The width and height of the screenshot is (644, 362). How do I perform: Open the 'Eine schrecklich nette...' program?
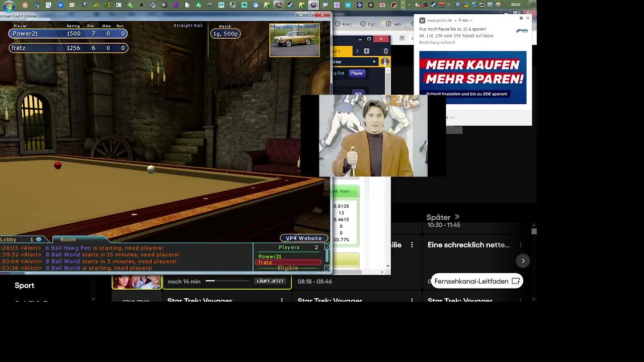pos(469,245)
